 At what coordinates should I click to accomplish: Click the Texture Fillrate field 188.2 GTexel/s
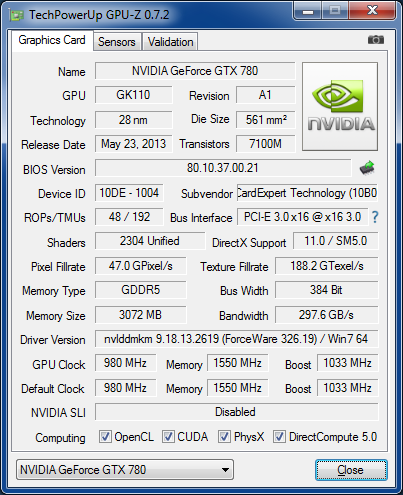tap(327, 266)
